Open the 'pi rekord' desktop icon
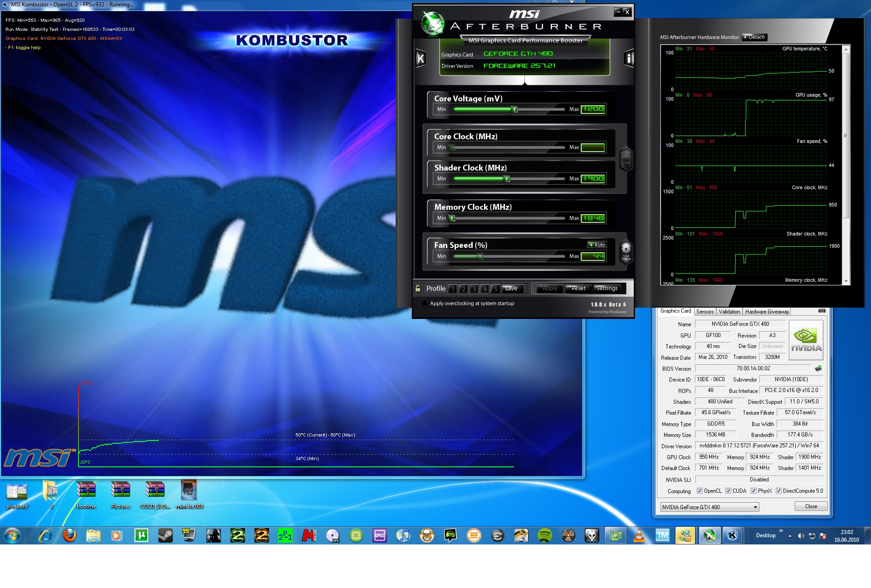Viewport: 871px width, 588px height. pos(17,495)
